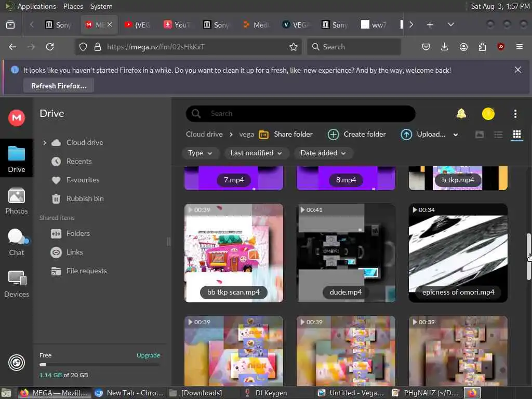This screenshot has height=399, width=532.
Task: Click the uBlock Origin icon
Action: click(501, 47)
